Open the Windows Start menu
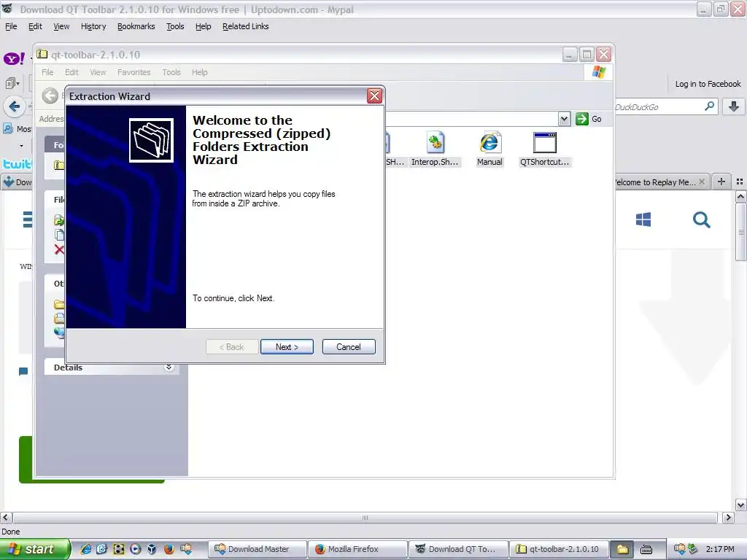The image size is (747, 560). tap(34, 549)
